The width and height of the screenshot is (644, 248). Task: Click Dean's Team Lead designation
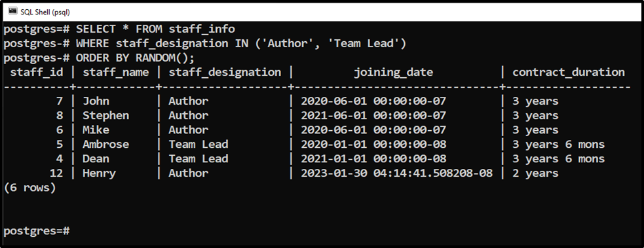click(x=198, y=158)
